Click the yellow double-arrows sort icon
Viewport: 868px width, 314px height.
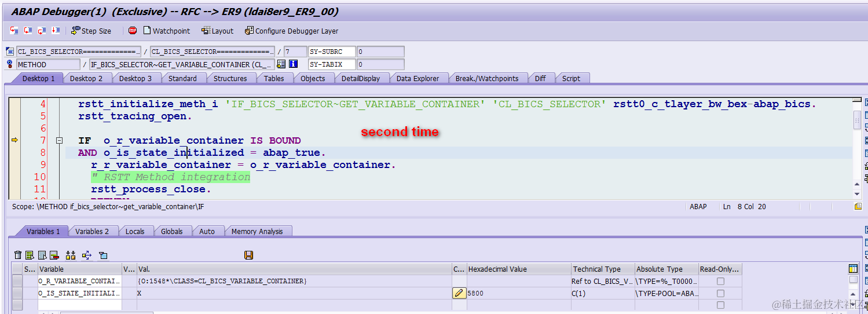click(71, 255)
